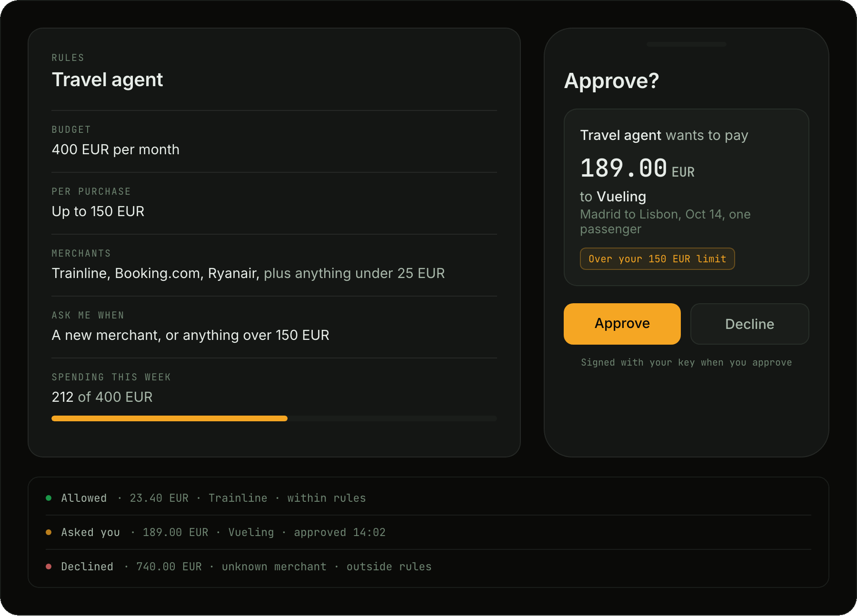Click the 'Up to 150 EUR' per-purchase value
857x616 pixels.
[x=98, y=211]
